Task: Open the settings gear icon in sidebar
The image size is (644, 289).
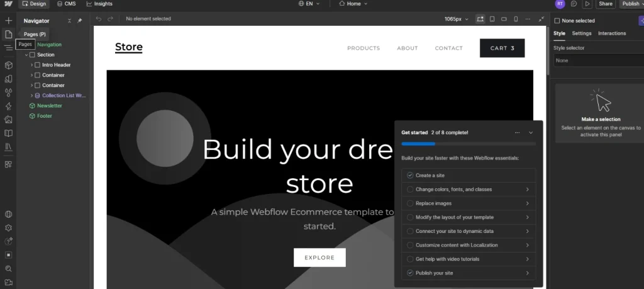Action: pyautogui.click(x=8, y=228)
